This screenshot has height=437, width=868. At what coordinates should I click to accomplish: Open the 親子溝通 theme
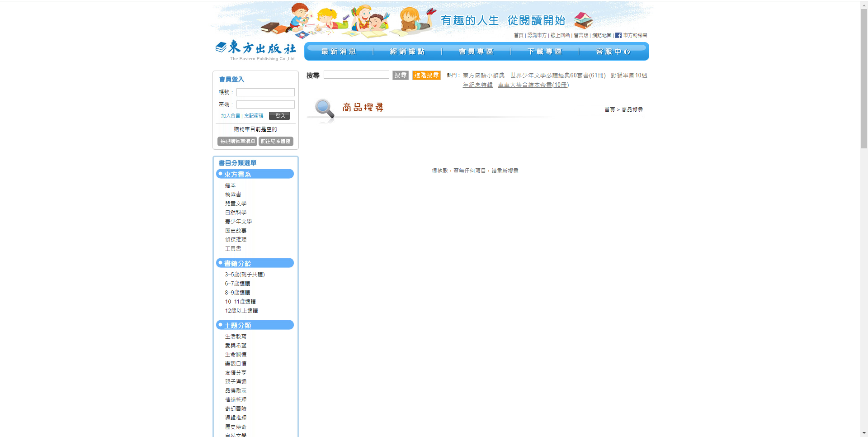coord(236,382)
